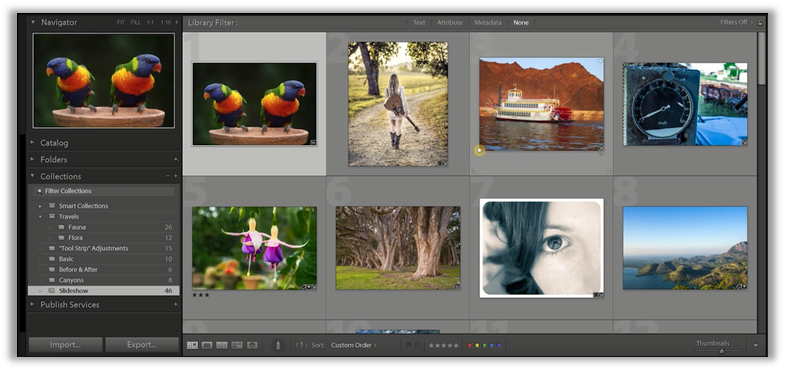Select the Metadata filter tab
Image resolution: width=785 pixels, height=370 pixels.
tap(488, 23)
